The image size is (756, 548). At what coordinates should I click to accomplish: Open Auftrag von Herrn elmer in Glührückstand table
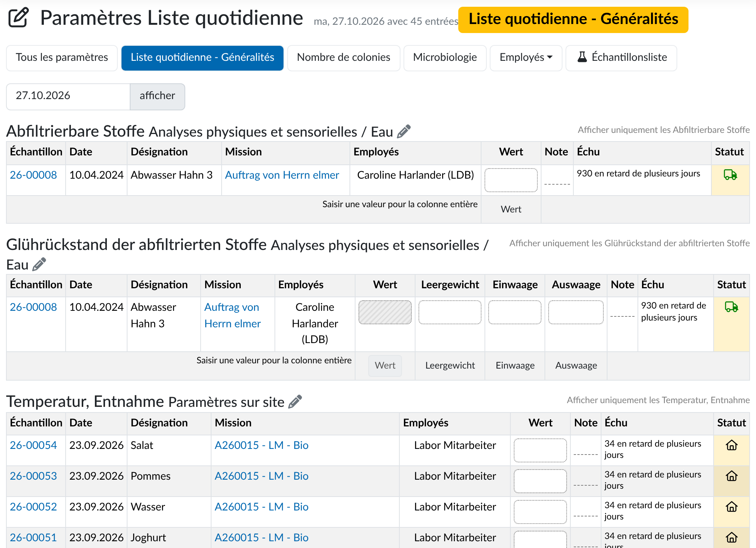click(x=232, y=315)
